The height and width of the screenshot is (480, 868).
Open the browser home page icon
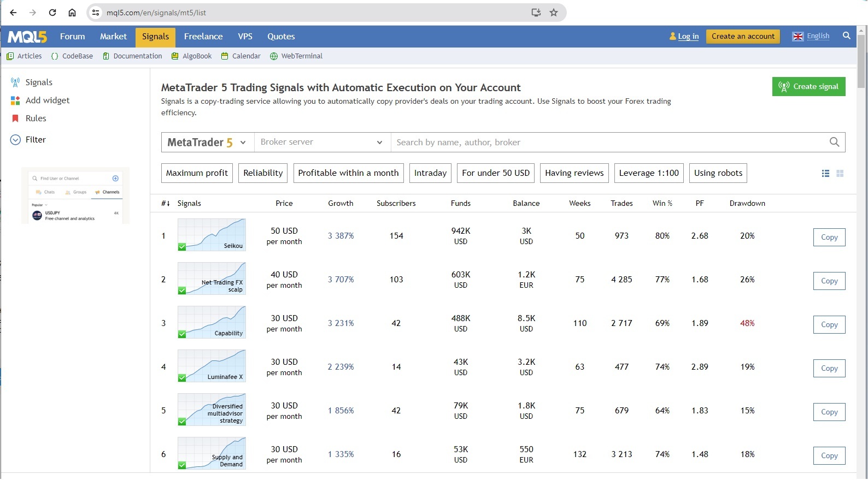[72, 13]
